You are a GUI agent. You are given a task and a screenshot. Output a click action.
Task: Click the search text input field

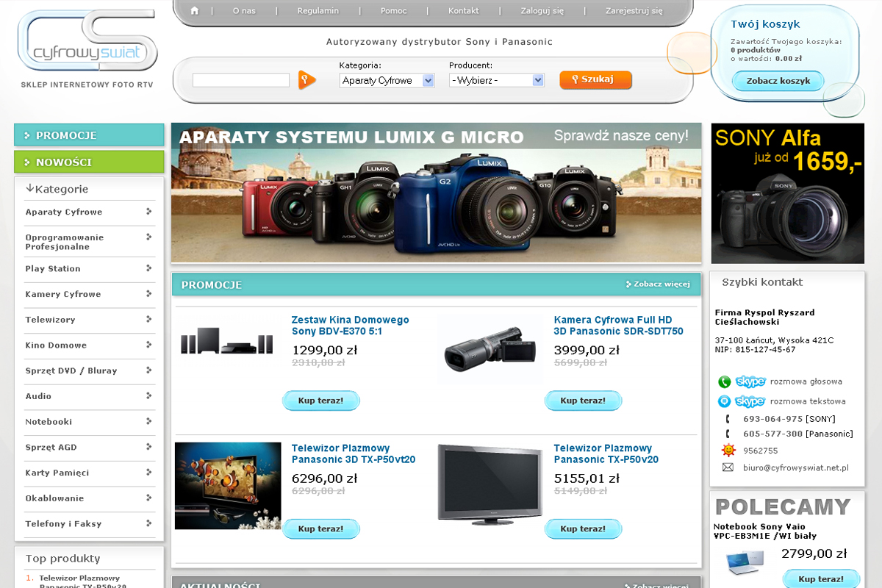241,80
